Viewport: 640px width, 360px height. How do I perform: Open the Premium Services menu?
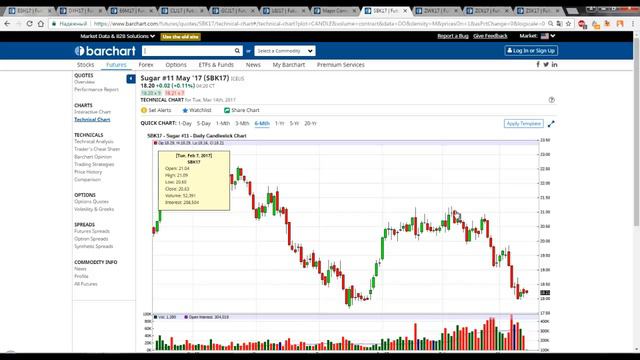[x=341, y=65]
